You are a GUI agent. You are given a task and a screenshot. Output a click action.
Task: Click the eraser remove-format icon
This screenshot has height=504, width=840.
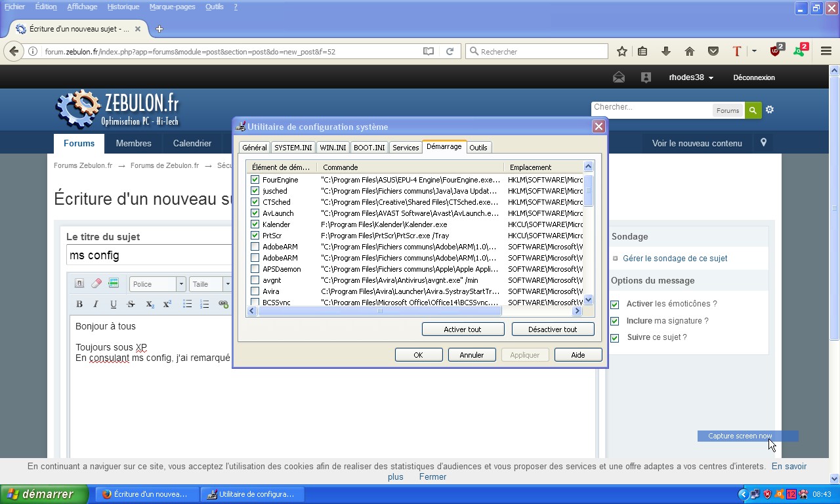96,283
